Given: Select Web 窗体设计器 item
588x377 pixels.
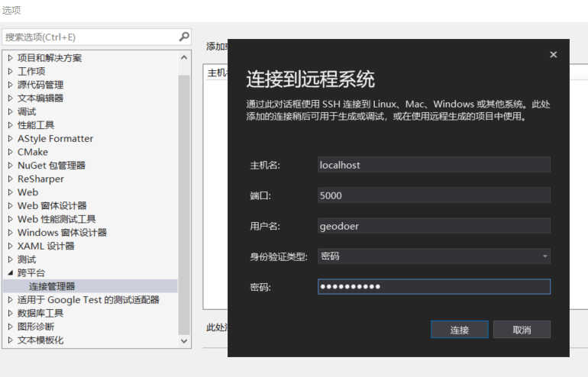Looking at the screenshot, I should click(x=52, y=206).
